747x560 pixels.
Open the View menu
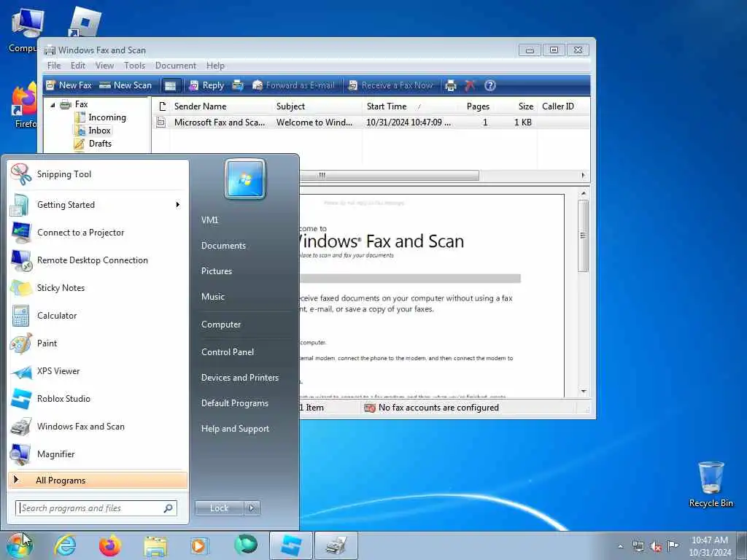(104, 66)
